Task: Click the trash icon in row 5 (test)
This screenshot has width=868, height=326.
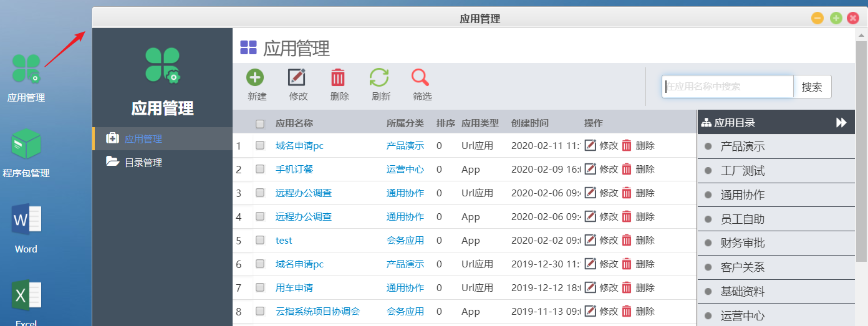Action: [627, 240]
